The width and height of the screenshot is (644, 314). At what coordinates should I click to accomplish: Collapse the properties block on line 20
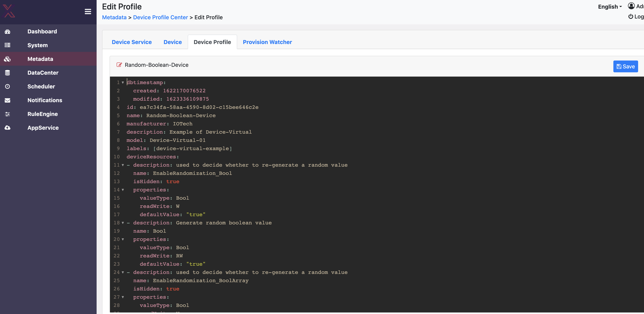click(123, 239)
